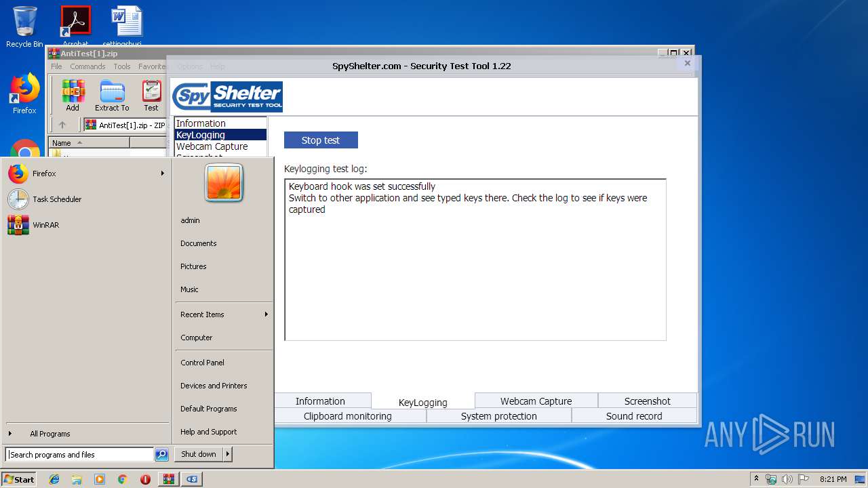Click the Name column header in WinRAR
This screenshot has height=488, width=868.
(90, 143)
